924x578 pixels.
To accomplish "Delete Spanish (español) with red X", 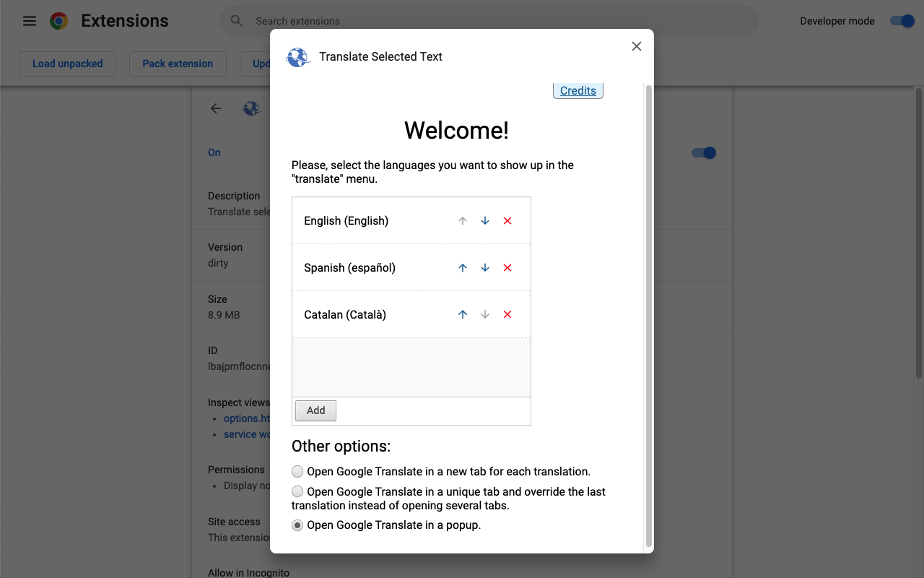I will tap(507, 268).
